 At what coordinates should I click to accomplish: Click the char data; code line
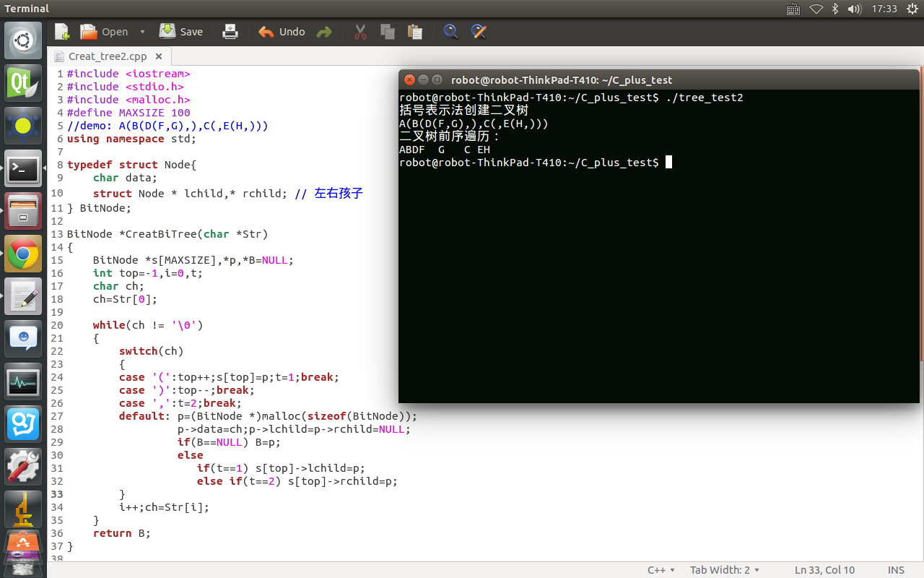click(125, 178)
